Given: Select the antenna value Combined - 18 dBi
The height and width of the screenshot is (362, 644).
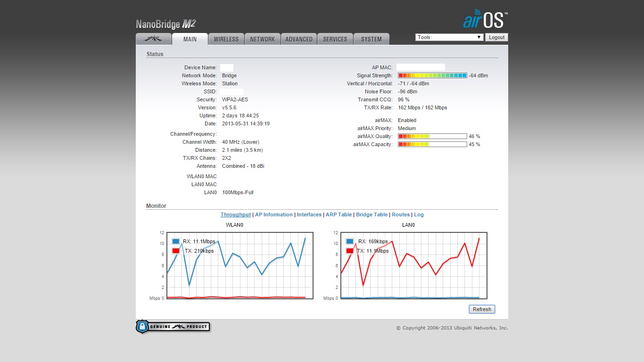Looking at the screenshot, I should point(243,166).
